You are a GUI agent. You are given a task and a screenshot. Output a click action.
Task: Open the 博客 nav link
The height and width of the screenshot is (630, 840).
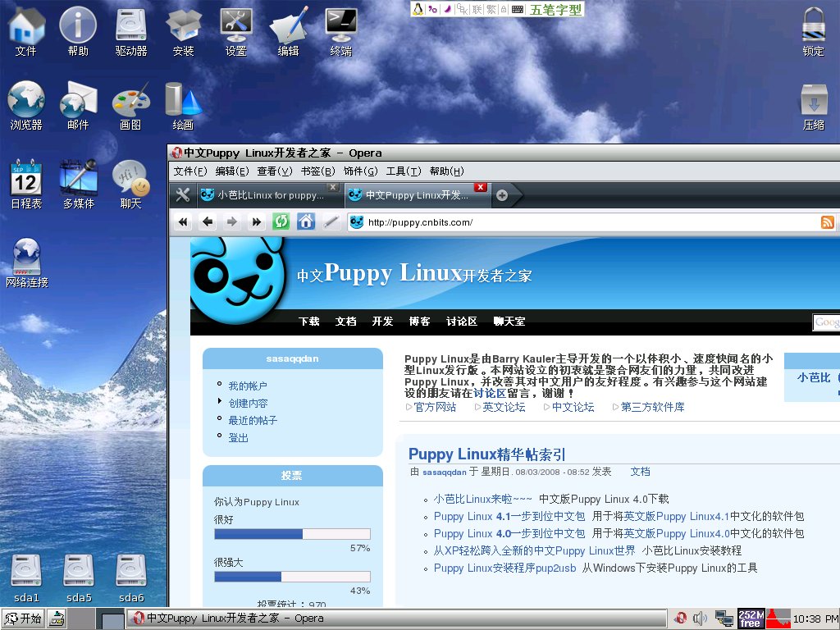(419, 322)
